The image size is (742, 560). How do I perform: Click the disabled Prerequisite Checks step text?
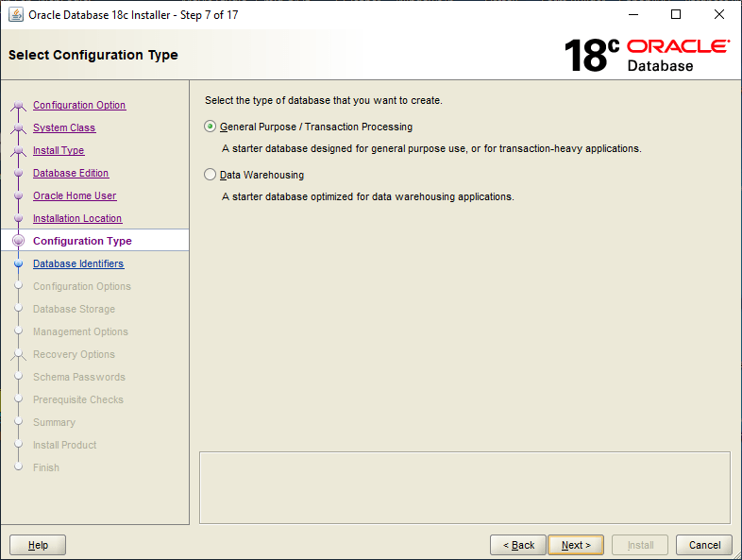[78, 400]
